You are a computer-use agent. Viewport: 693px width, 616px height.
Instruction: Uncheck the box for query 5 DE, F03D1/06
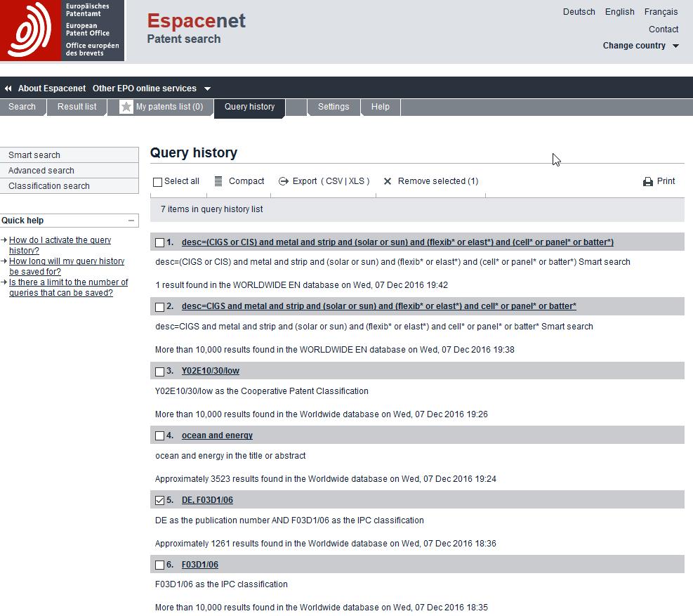point(159,500)
